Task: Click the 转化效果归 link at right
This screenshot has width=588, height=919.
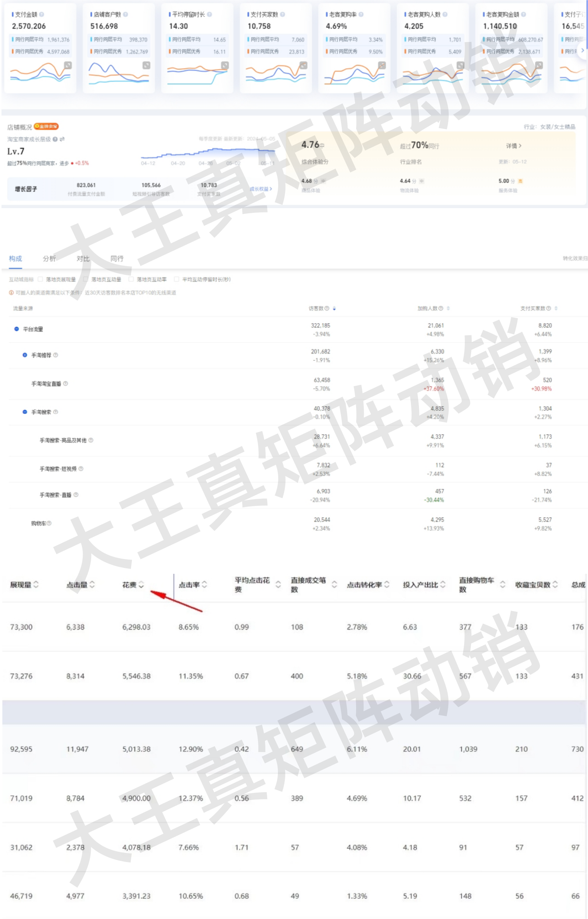Action: 575,258
